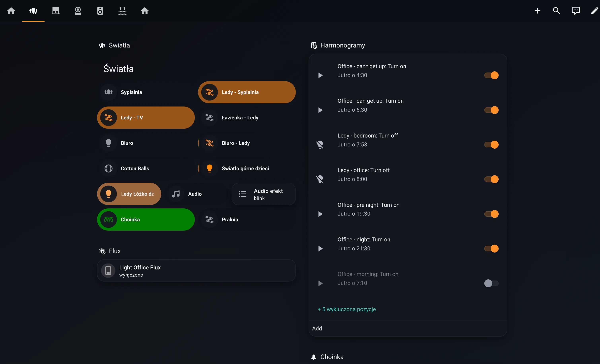Click the edit dashboard pencil icon
Screen dimensions: 600x364
[594, 11]
